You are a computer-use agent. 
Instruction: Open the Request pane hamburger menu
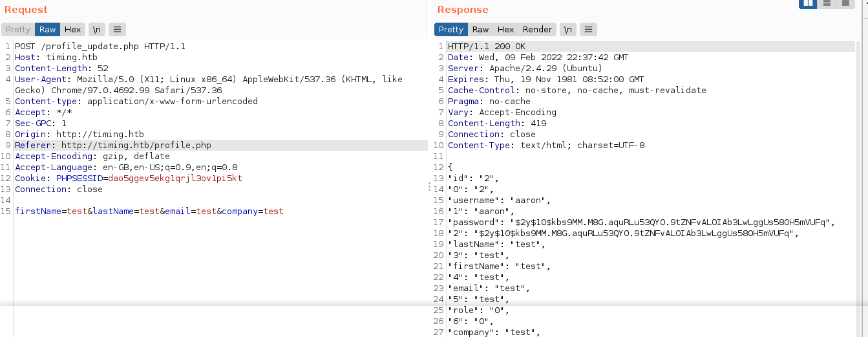tap(116, 29)
